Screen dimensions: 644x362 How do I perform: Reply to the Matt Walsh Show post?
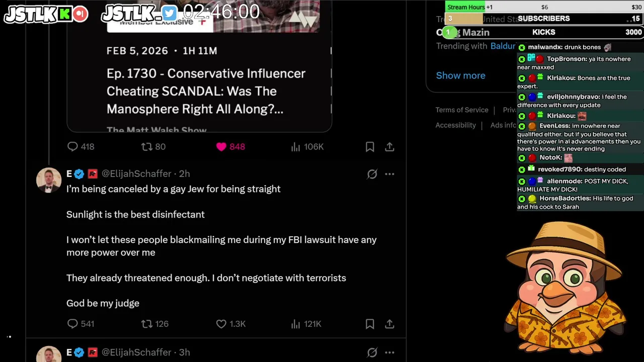[x=73, y=147]
